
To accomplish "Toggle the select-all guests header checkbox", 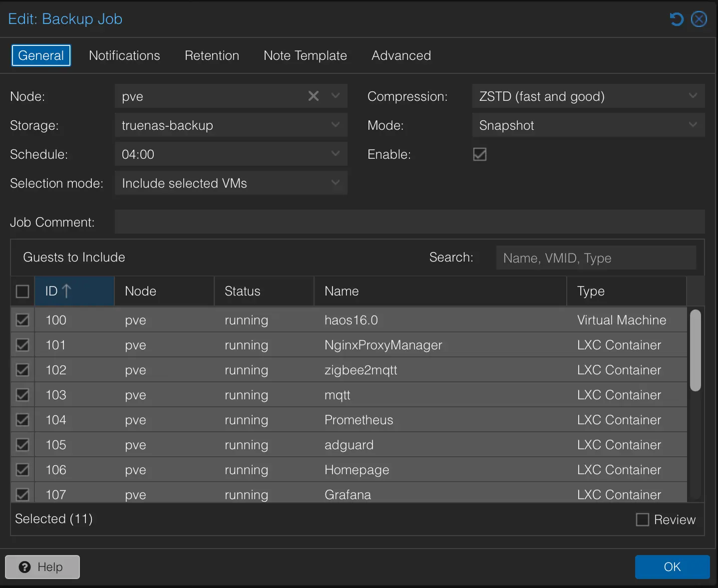I will (22, 291).
